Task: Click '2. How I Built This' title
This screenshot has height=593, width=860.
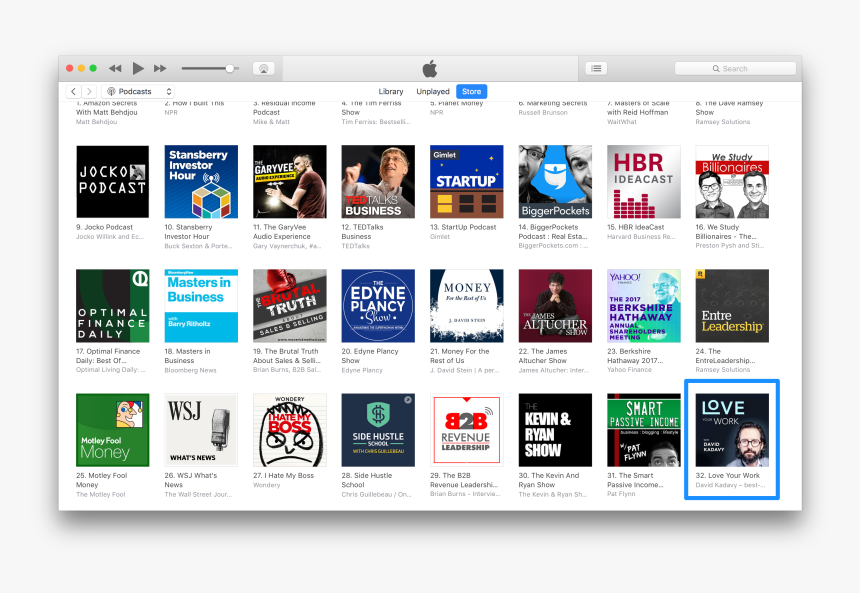Action: (194, 103)
